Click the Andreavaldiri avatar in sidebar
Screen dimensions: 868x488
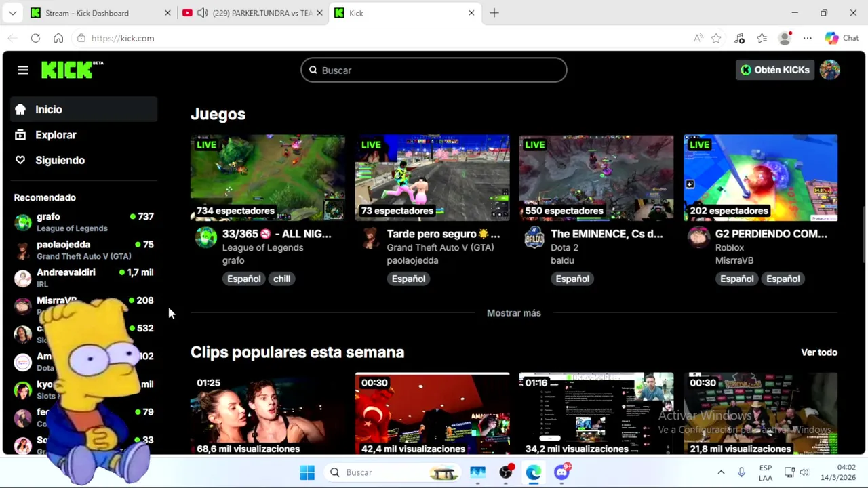[x=23, y=278]
